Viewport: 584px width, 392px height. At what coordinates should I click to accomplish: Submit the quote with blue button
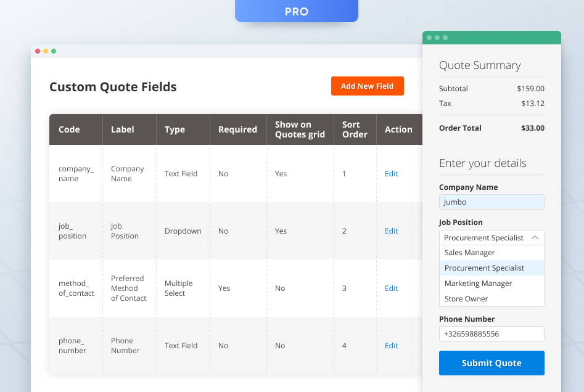491,363
